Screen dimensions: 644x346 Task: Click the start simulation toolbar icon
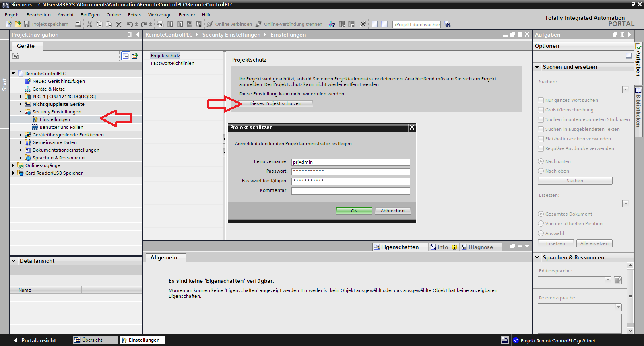[189, 24]
